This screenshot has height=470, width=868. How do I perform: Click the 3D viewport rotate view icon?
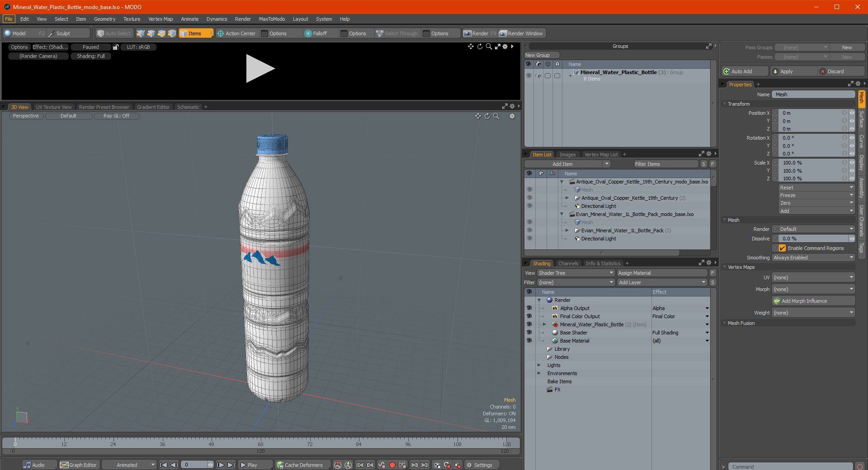(x=487, y=116)
